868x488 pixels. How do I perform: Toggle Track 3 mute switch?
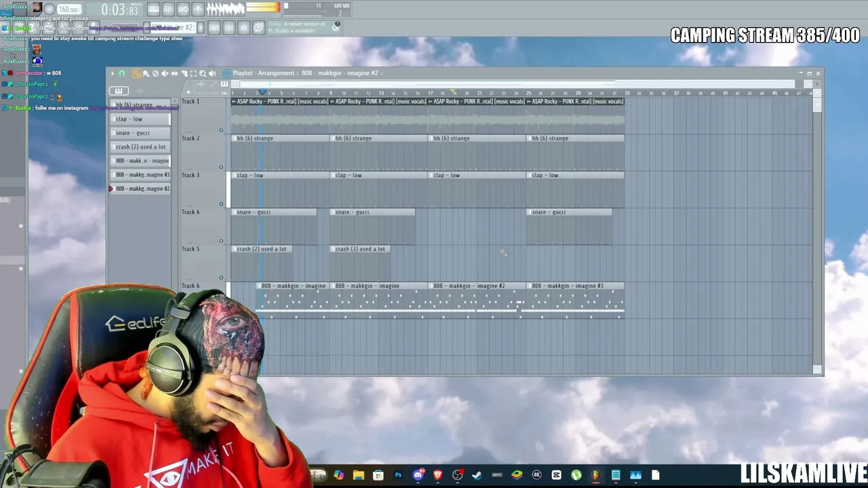pyautogui.click(x=221, y=204)
